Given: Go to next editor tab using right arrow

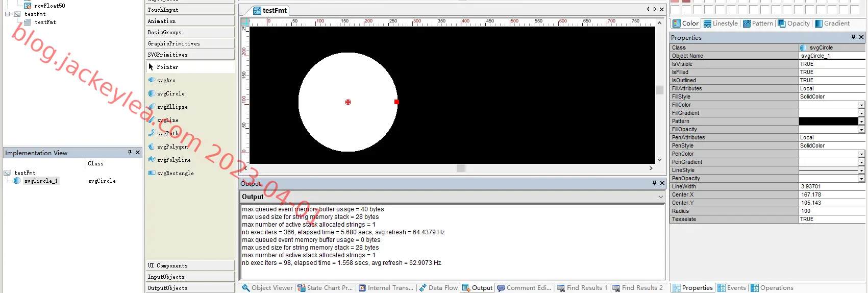Looking at the screenshot, I should point(655,9).
